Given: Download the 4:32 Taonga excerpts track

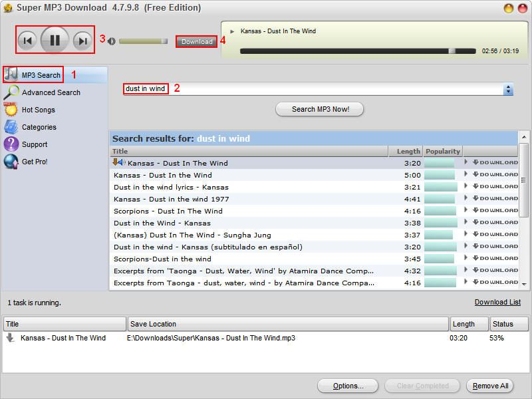Looking at the screenshot, I should coord(495,271).
